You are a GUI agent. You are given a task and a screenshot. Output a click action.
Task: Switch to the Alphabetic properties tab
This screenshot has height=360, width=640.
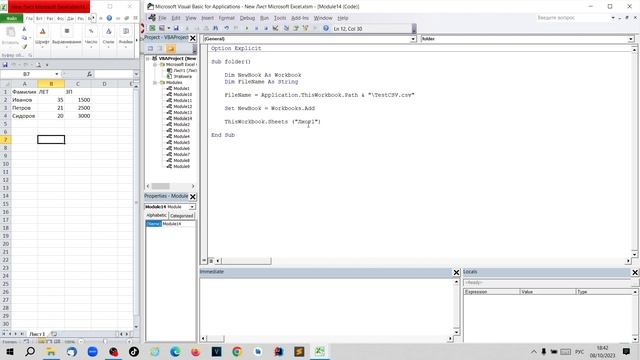pos(156,215)
